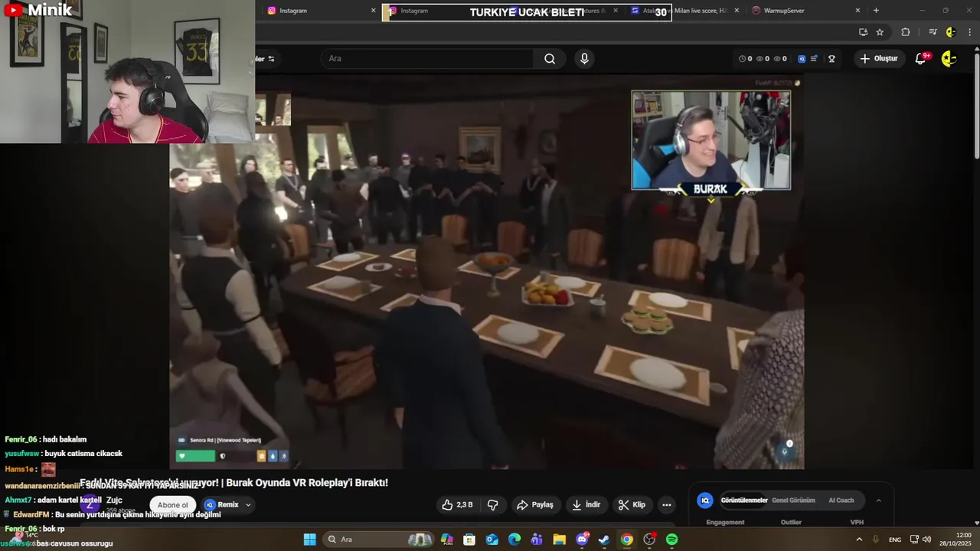
Task: Open Chrome profile avatar
Action: 951,32
